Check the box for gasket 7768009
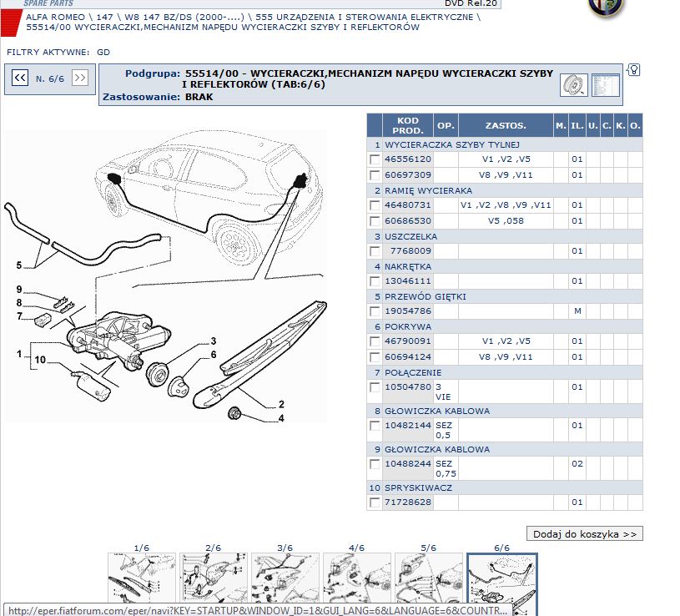The width and height of the screenshot is (680, 616). click(x=375, y=251)
